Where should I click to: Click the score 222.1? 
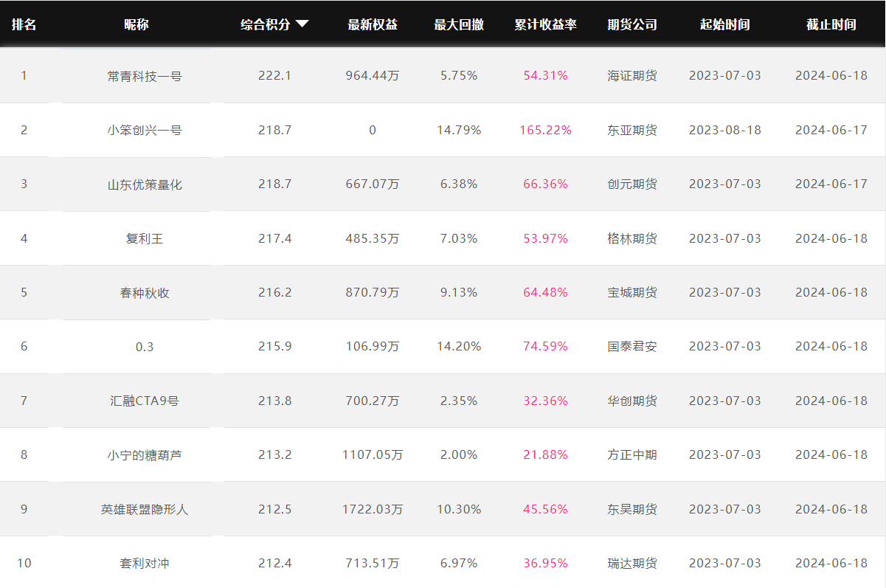tap(275, 76)
